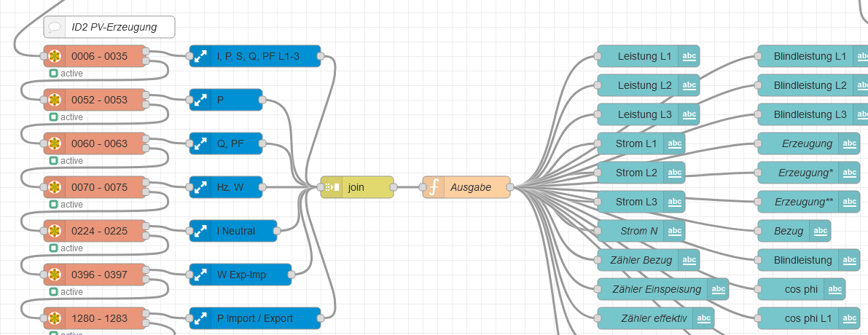Select the cos phi L1 node label
This screenshot has height=335, width=868.
coord(808,318)
